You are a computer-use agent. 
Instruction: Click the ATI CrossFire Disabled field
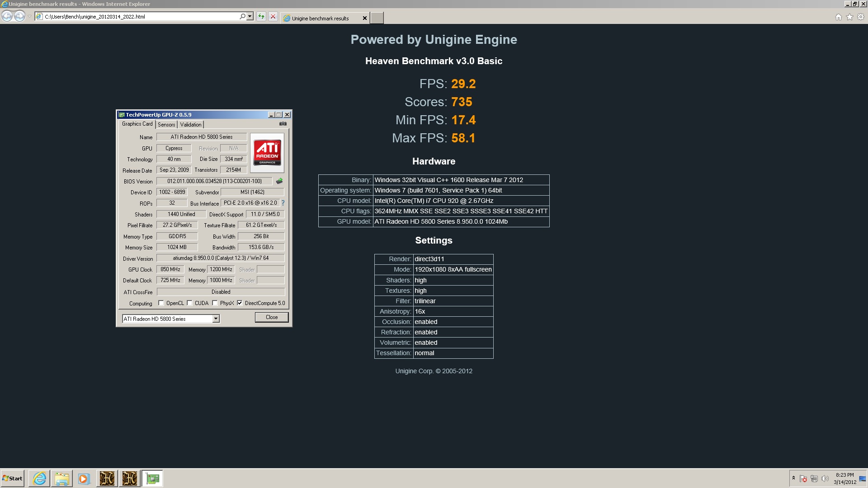click(221, 292)
